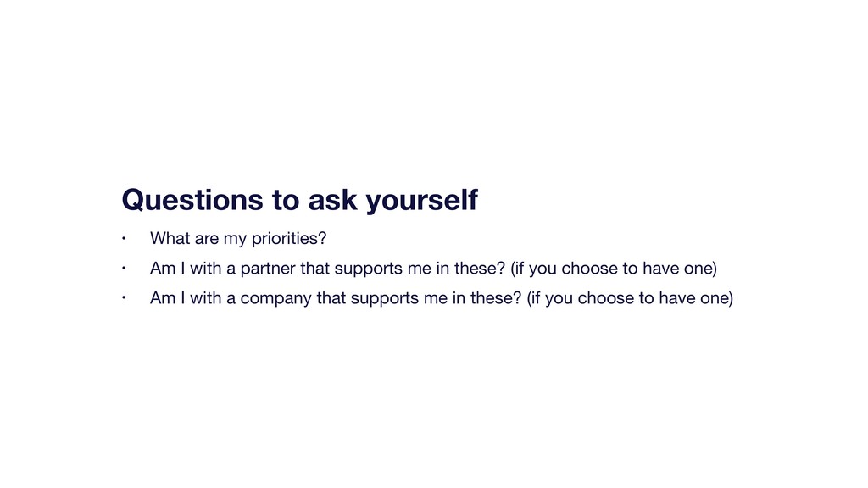The height and width of the screenshot is (488, 868).
Task: Click the word 'ask' in the title
Action: tap(332, 200)
